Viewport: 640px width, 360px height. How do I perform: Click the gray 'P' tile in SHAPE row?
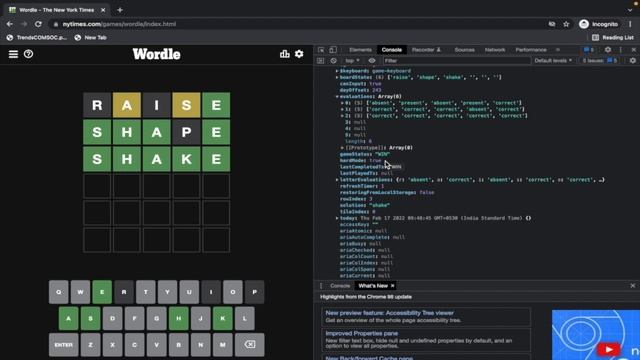click(x=186, y=132)
